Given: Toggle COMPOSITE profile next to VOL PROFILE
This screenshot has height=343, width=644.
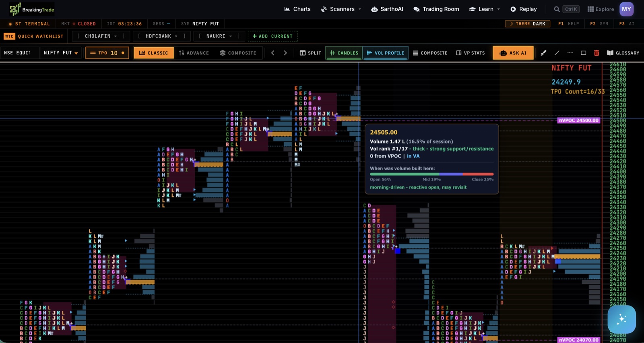Looking at the screenshot, I should 430,53.
